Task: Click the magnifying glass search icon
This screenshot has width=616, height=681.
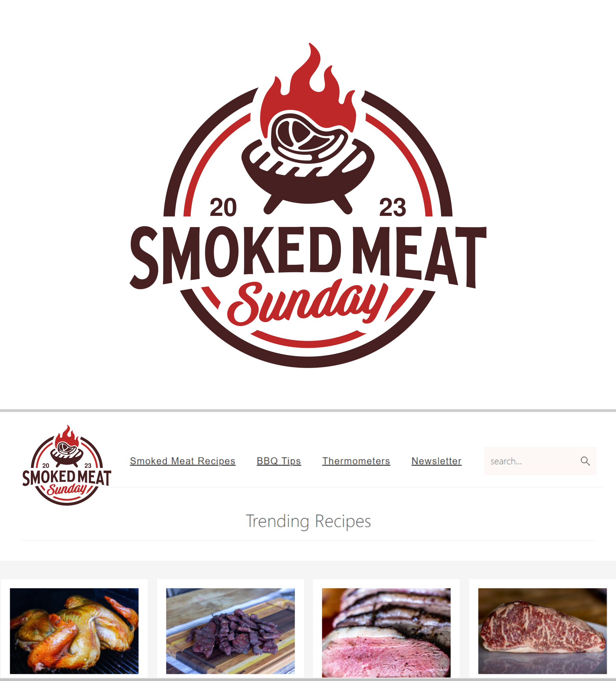Action: [x=585, y=461]
